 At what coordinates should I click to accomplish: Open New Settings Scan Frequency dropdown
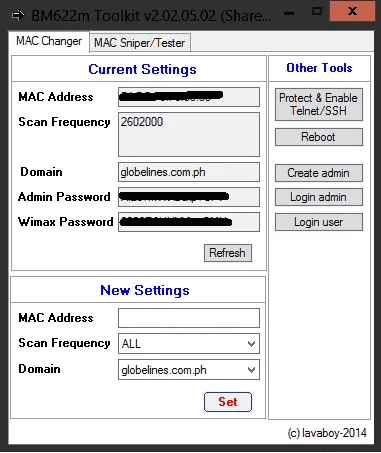[x=189, y=343]
